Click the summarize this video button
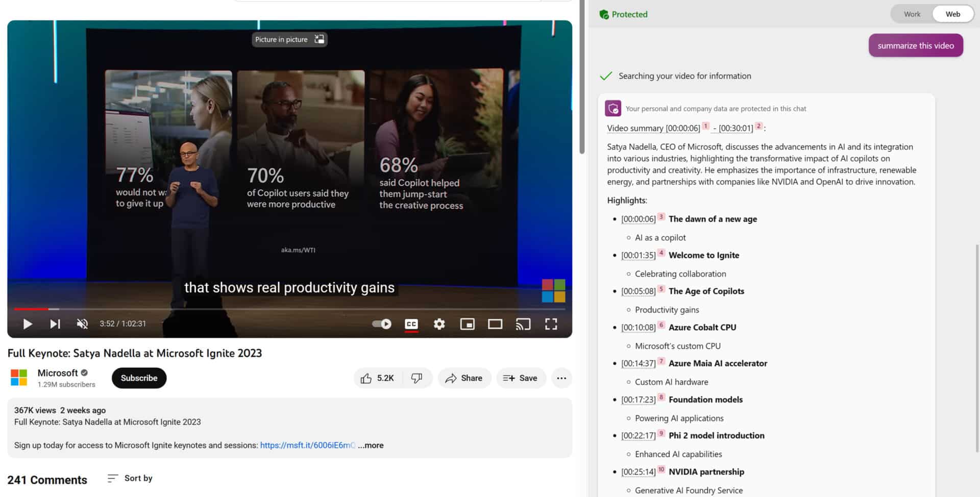980x497 pixels. click(916, 45)
